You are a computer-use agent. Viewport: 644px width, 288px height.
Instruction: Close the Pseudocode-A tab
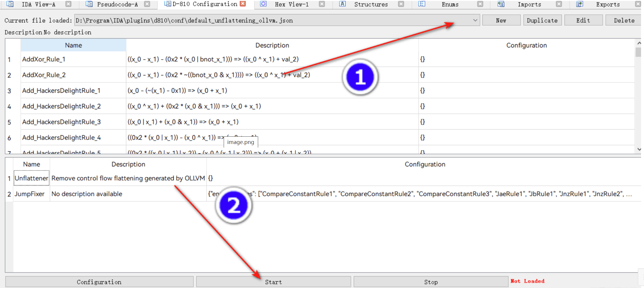[147, 4]
